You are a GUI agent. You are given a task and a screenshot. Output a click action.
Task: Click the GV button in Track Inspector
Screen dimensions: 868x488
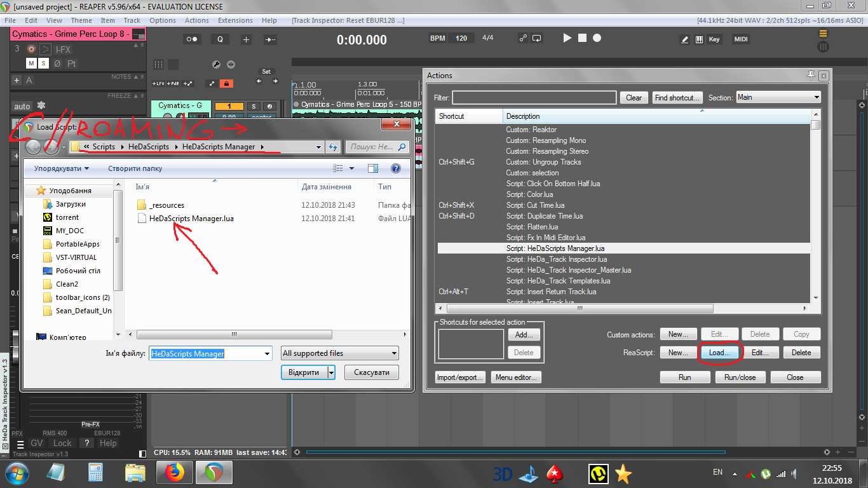(37, 443)
